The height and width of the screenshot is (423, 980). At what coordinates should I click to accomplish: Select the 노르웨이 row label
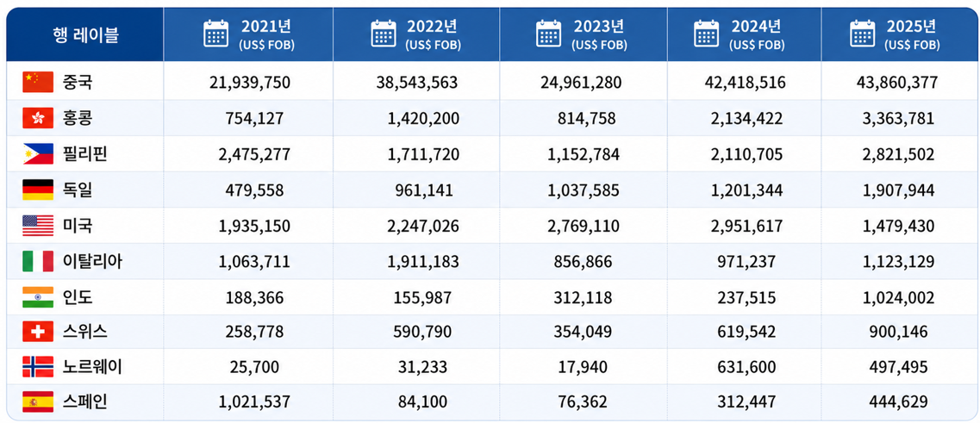pos(92,367)
